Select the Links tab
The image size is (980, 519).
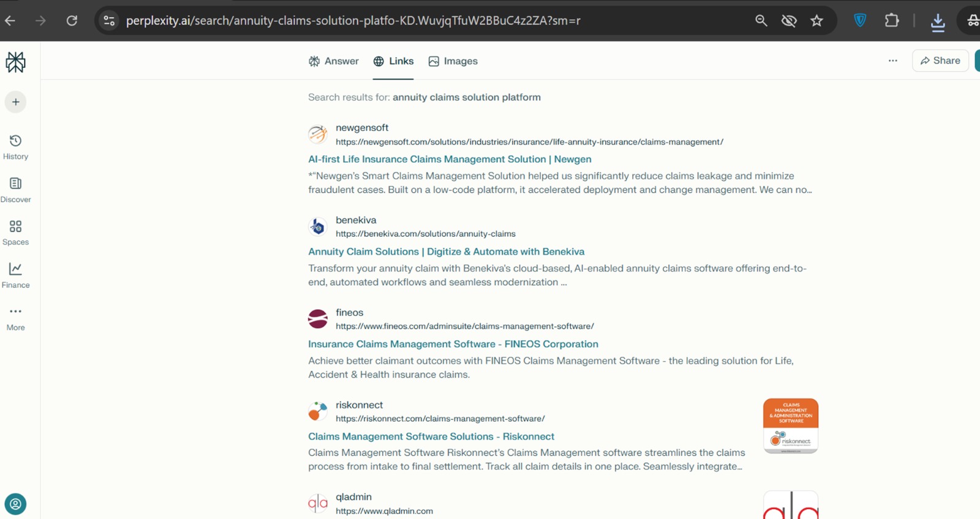393,61
